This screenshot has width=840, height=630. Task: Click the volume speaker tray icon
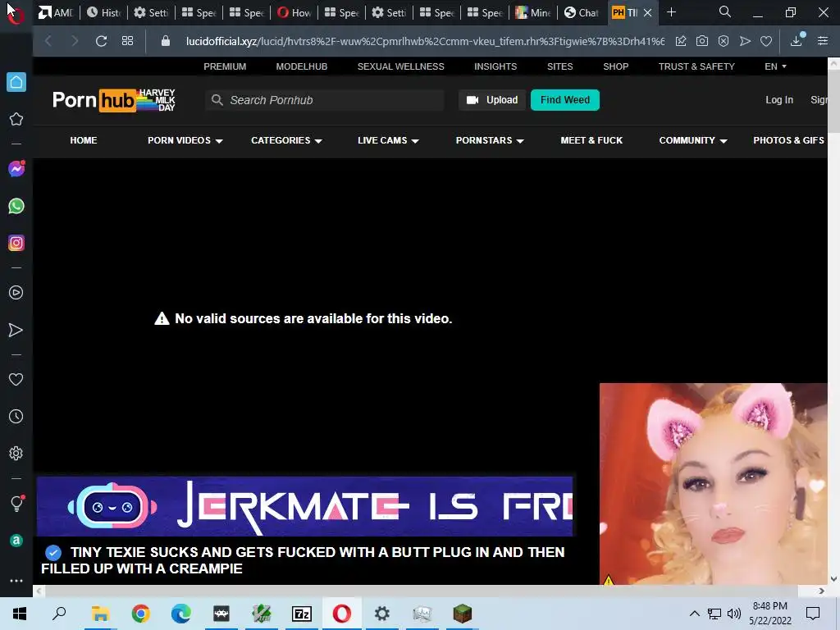[734, 614]
